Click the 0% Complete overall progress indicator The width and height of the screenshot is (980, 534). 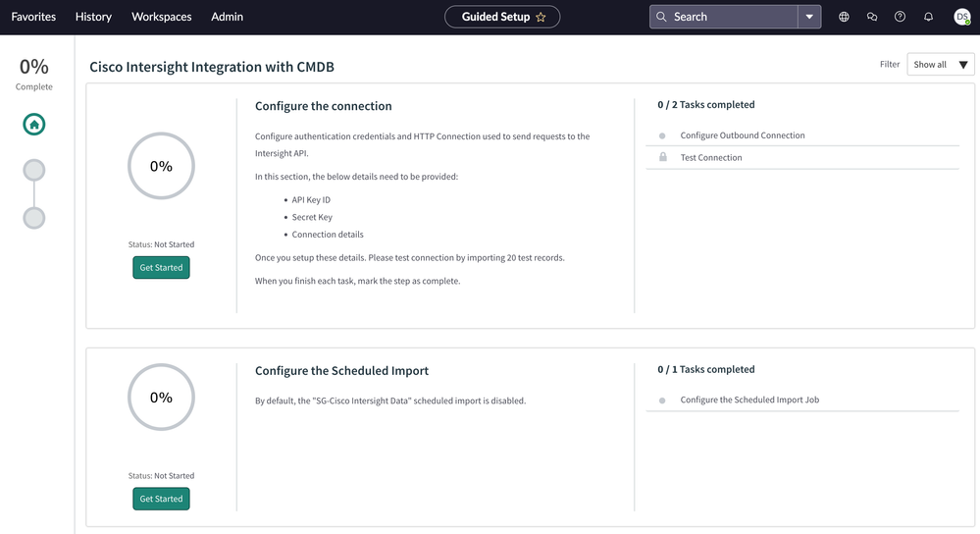(x=34, y=74)
